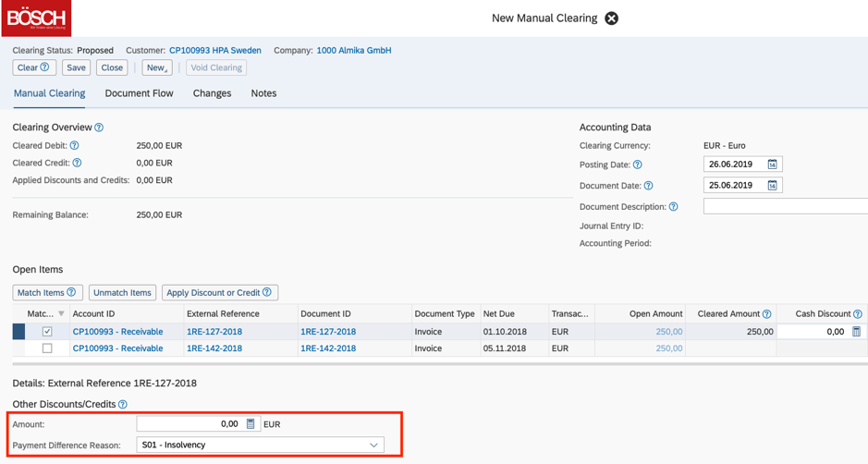Click help icon beside Document Description
Viewport: 868px width, 464px height.
[x=673, y=207]
